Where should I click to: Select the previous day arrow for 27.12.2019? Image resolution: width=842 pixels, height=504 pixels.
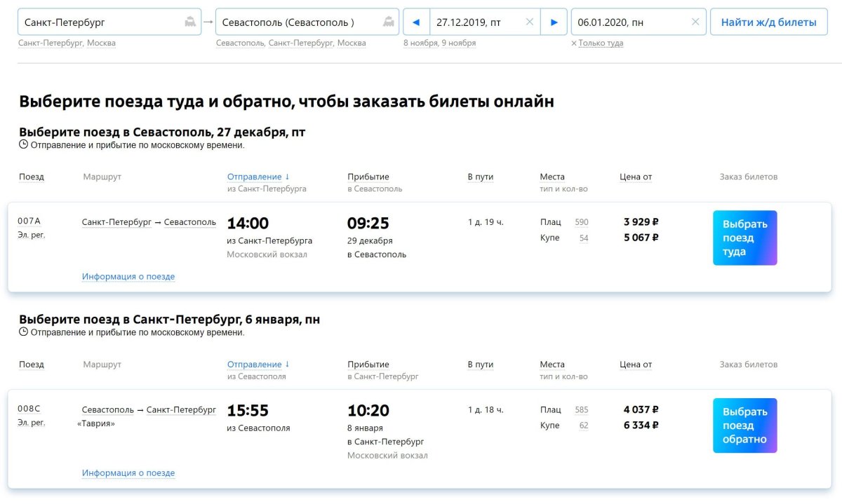pyautogui.click(x=417, y=22)
